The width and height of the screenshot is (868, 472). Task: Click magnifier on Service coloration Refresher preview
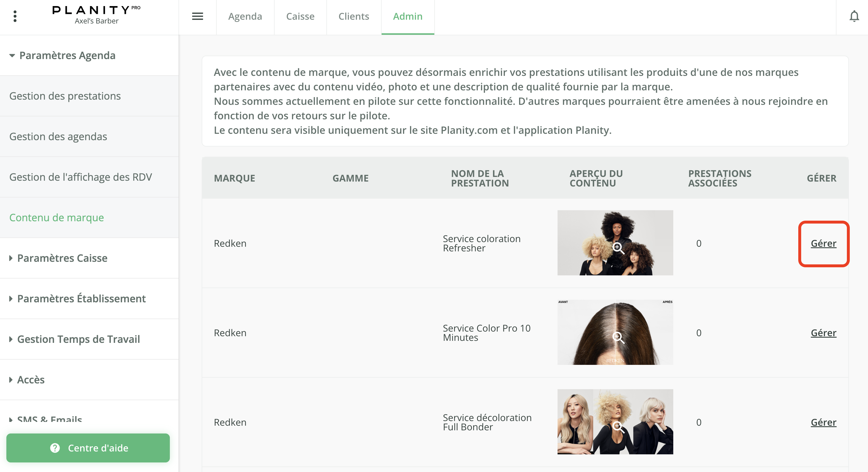coord(618,248)
